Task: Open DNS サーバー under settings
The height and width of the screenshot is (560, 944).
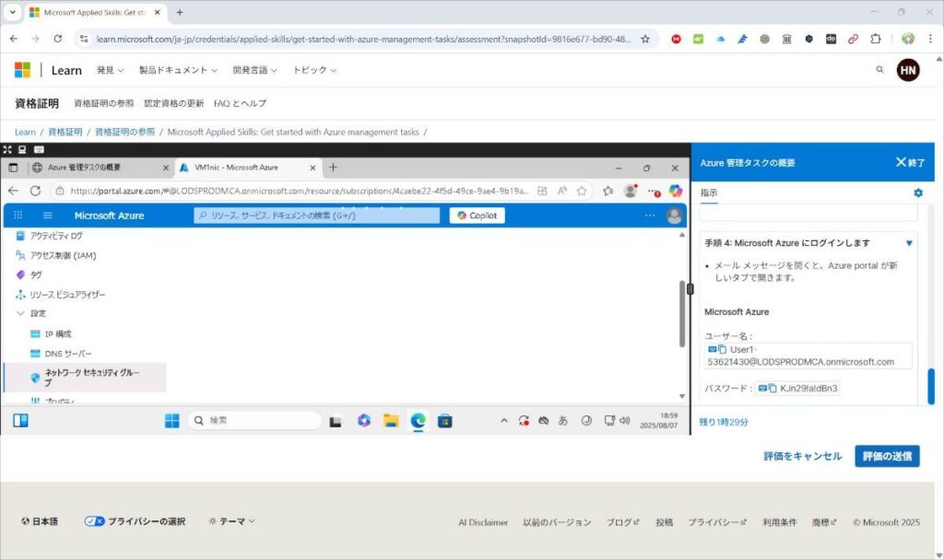Action: coord(61,354)
